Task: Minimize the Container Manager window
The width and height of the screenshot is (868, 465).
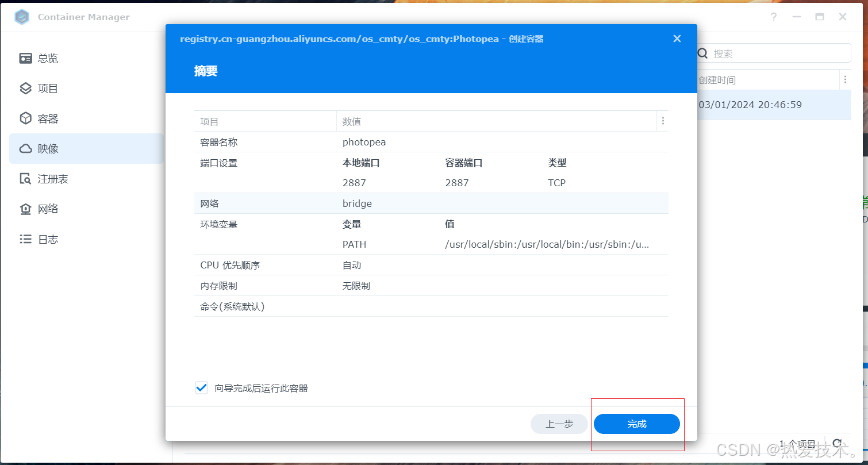Action: (797, 17)
